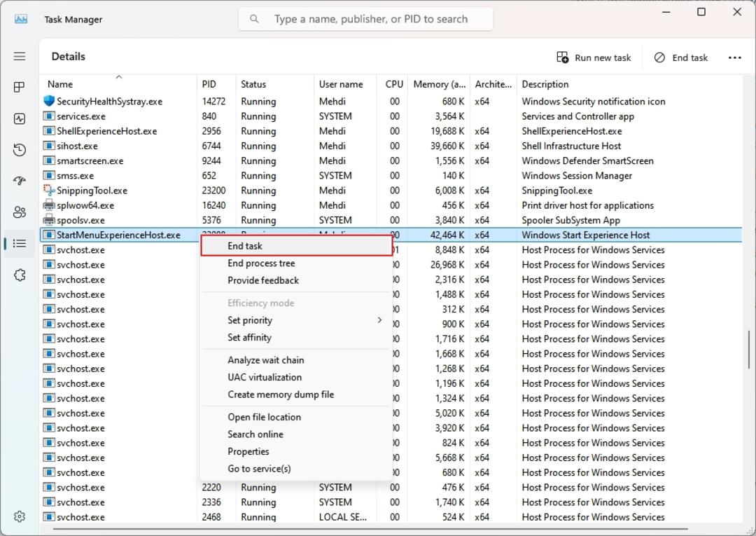Select Set affinity menu item
The image size is (756, 536).
(x=296, y=338)
